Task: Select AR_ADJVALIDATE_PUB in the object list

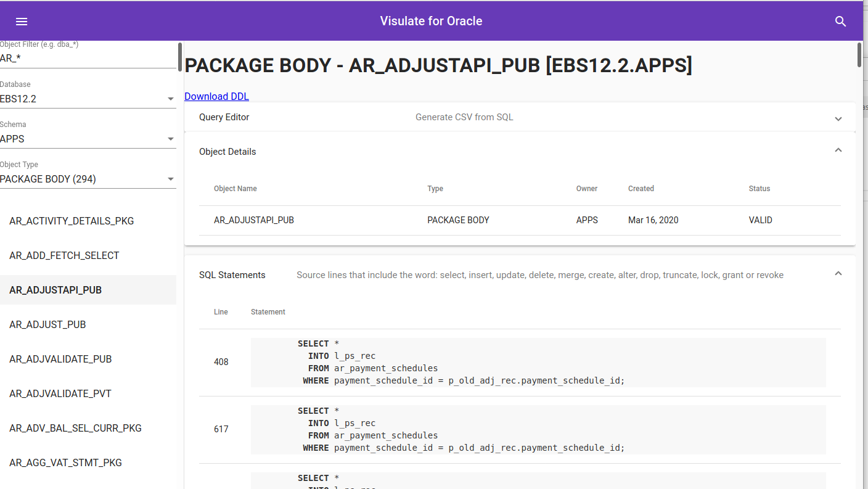Action: [x=88, y=359]
